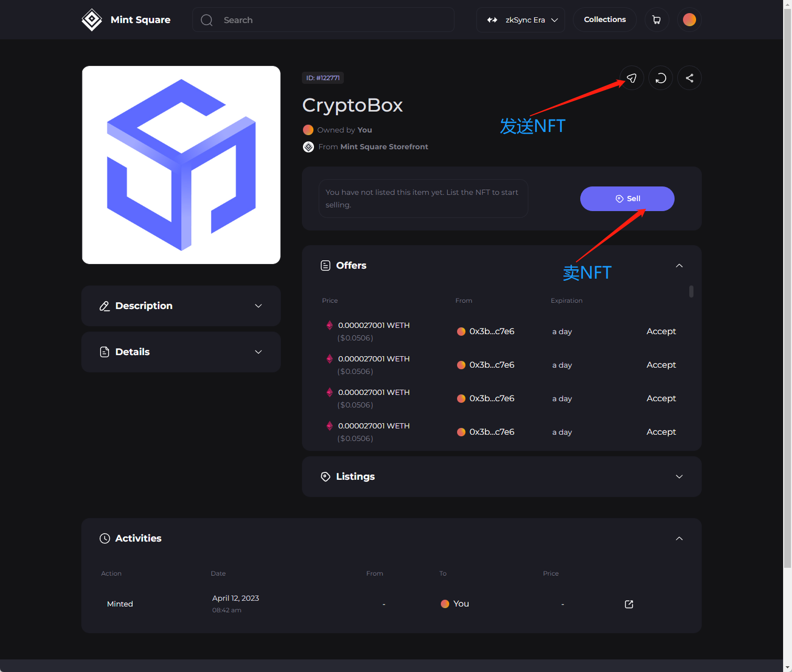Click the Sell button
This screenshot has height=672, width=792.
coord(627,199)
